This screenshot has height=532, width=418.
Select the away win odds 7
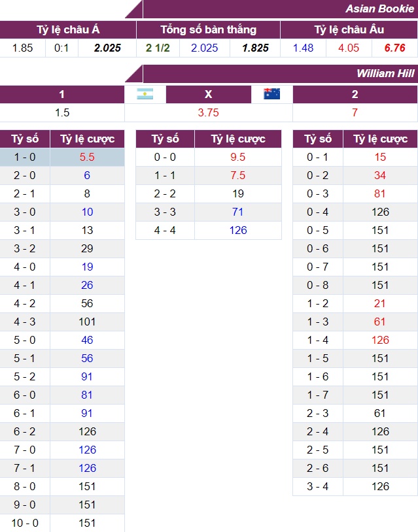tap(355, 112)
